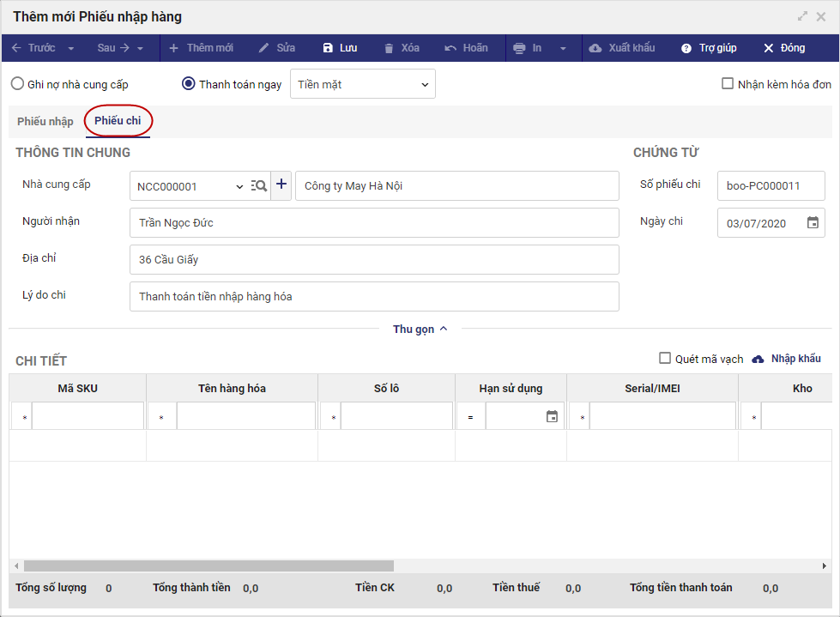Collapse section with Thu gọn

420,329
